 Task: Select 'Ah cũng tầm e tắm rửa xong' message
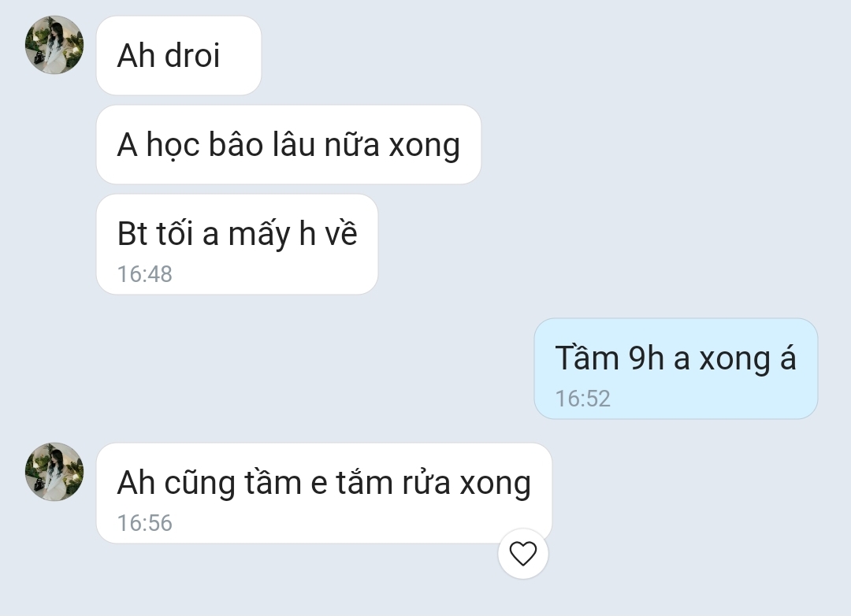click(324, 493)
